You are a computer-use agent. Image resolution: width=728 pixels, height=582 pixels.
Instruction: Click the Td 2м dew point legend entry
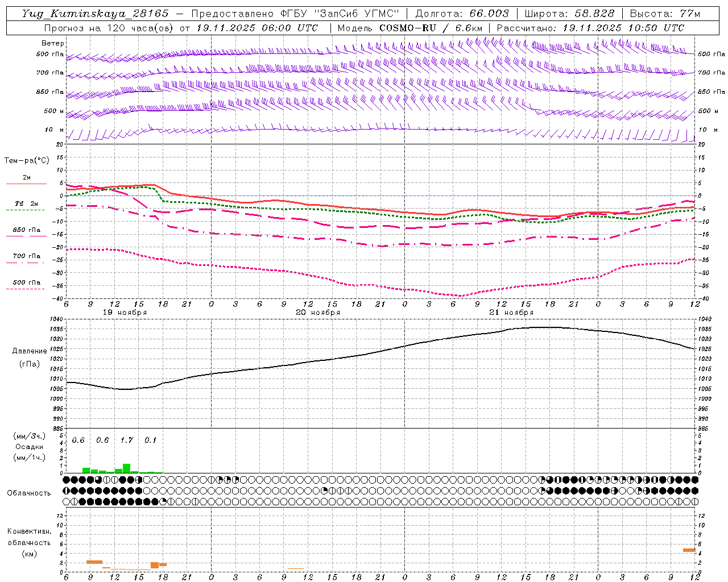[x=27, y=203]
